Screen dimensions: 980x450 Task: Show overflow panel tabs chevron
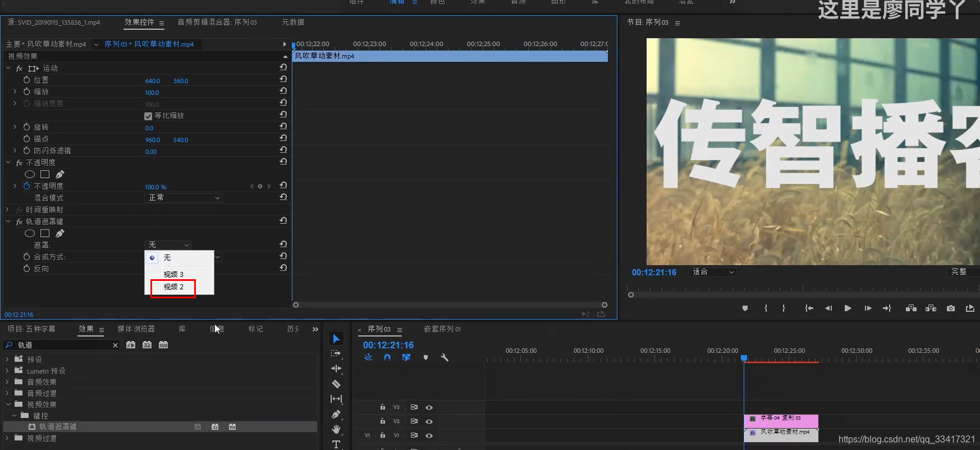tap(315, 329)
